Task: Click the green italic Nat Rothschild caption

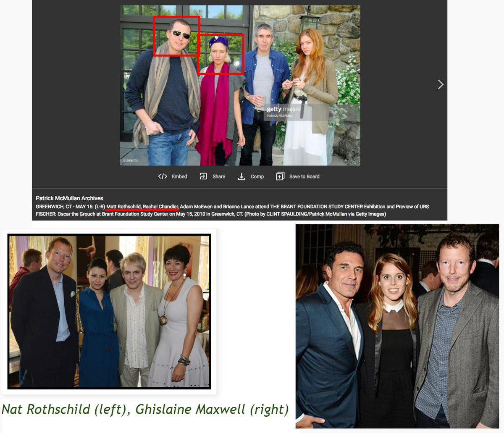Action: pos(145,409)
